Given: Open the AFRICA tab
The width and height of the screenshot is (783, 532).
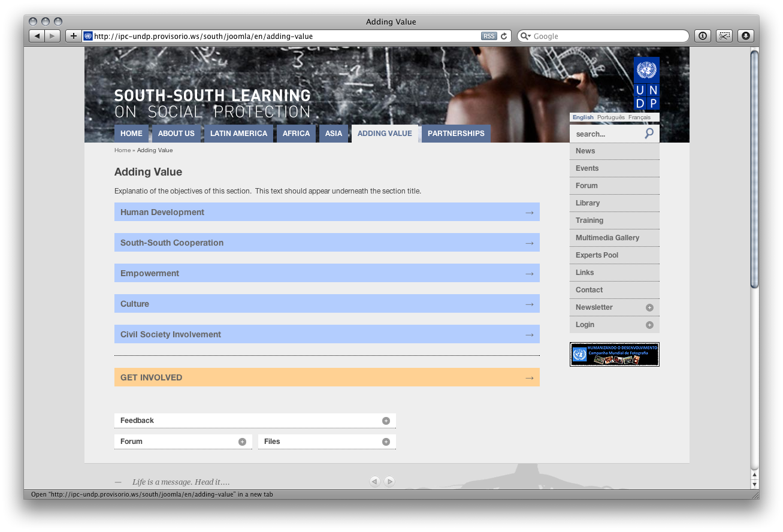Looking at the screenshot, I should pos(296,134).
